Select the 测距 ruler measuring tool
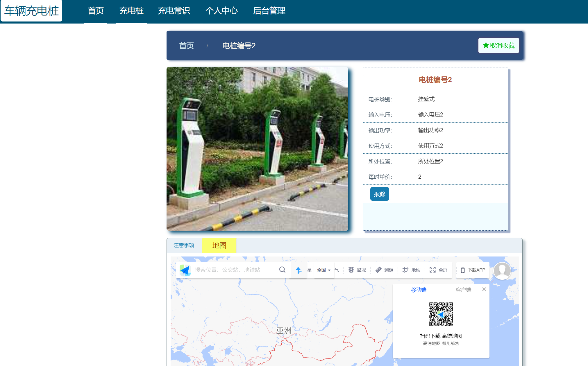The image size is (588, 366). (x=384, y=270)
